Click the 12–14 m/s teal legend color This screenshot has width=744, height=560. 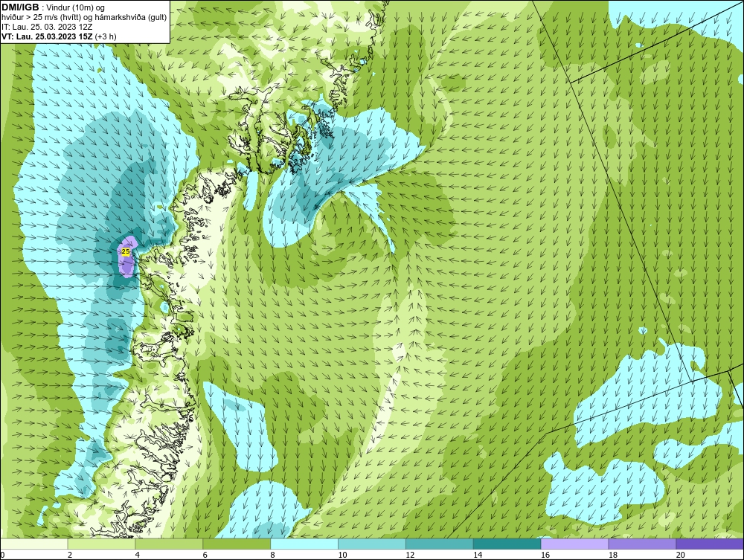pyautogui.click(x=440, y=544)
